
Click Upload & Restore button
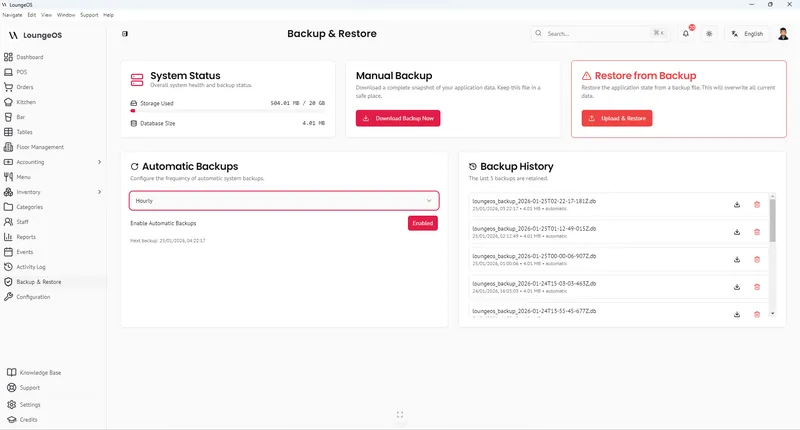[x=617, y=118]
